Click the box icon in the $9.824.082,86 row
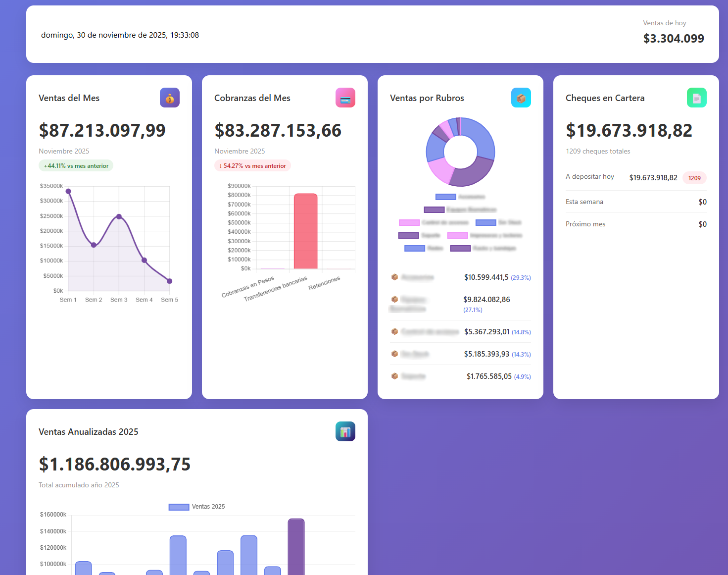Screen dimensions: 728x575 click(394, 300)
